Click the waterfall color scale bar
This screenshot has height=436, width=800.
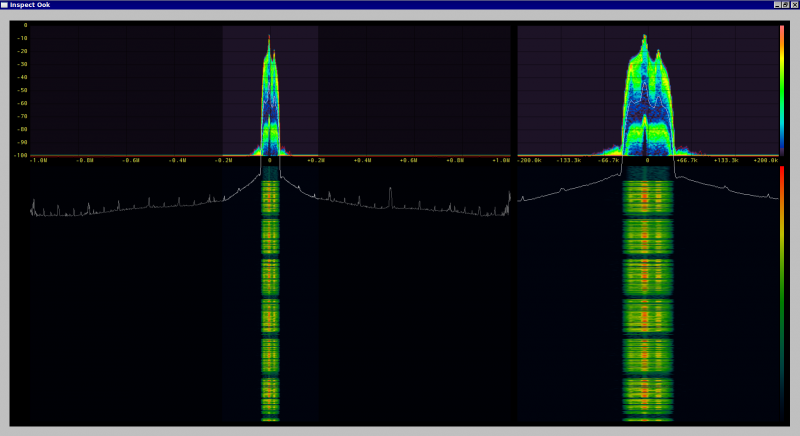coord(782,290)
